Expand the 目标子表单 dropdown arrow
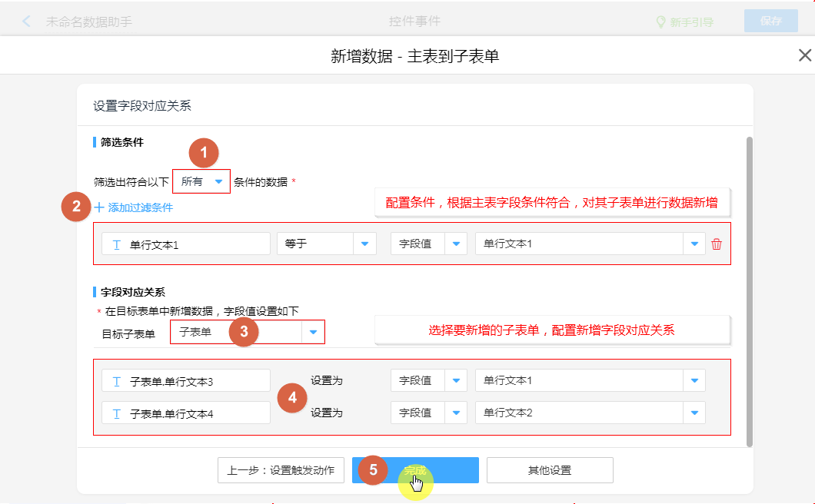This screenshot has width=815, height=504. point(312,333)
